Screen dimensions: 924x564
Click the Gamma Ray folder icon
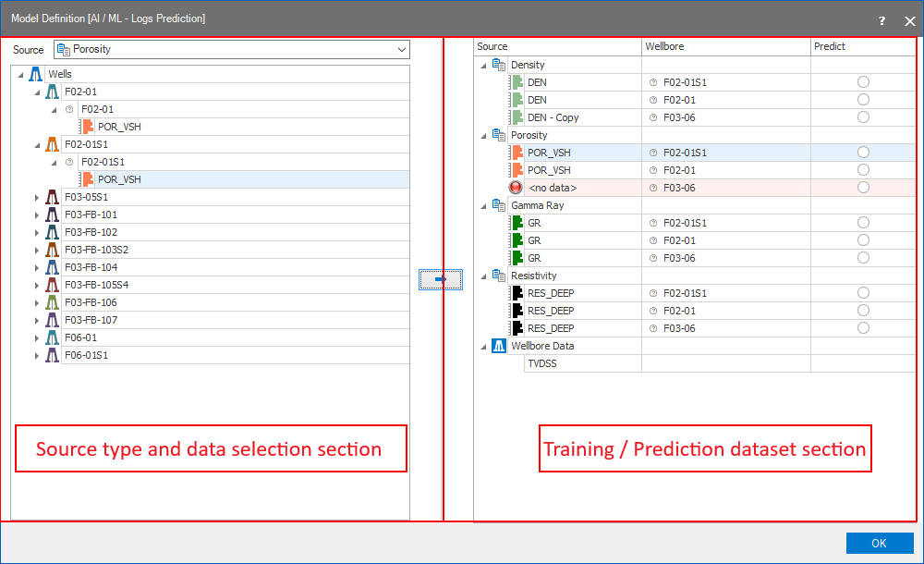(499, 205)
